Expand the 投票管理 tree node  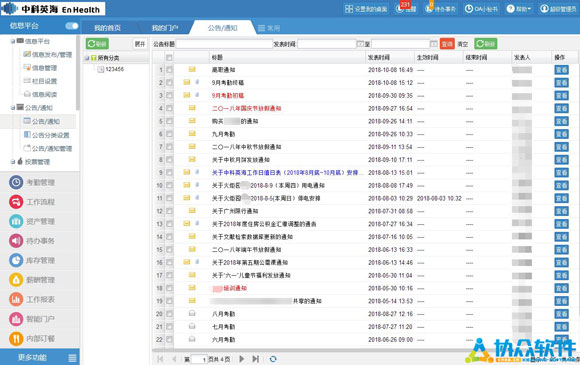point(13,162)
